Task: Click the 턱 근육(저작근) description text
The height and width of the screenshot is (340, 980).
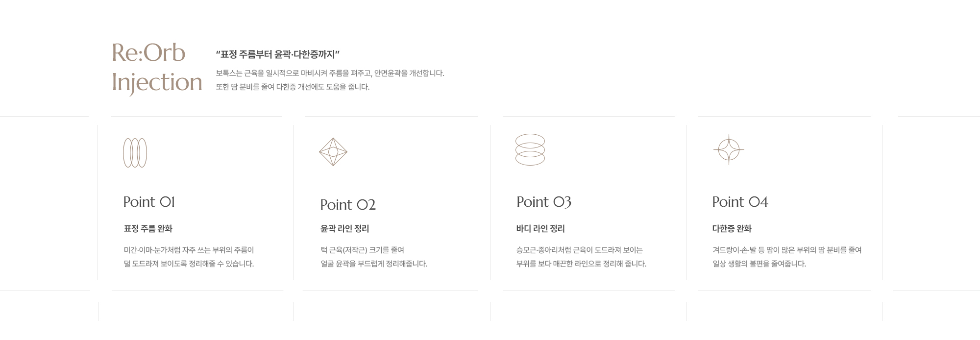Action: (374, 257)
